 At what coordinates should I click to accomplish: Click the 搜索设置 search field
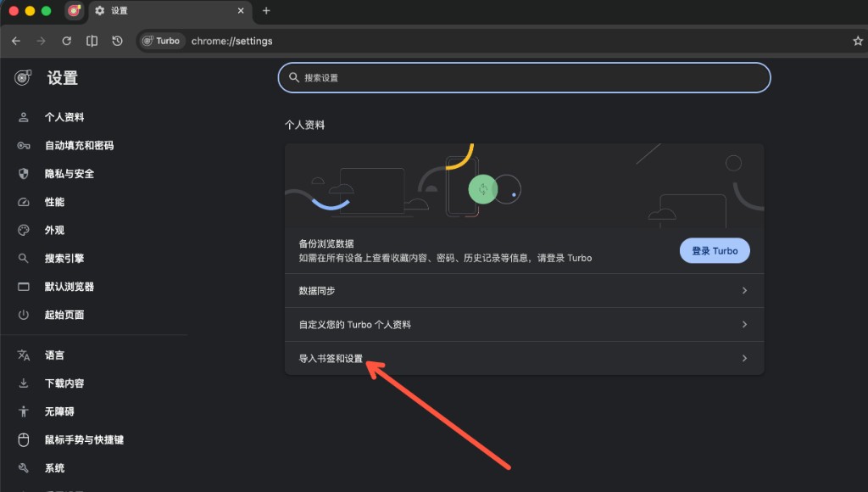click(524, 77)
